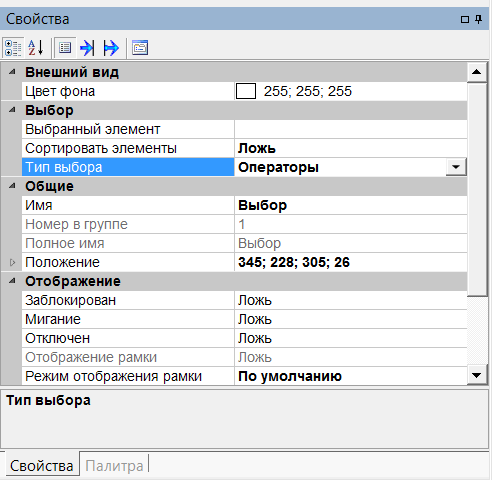Viewport: 493px width, 480px height.
Task: Click the Отображение category header text
Action: pos(73,281)
